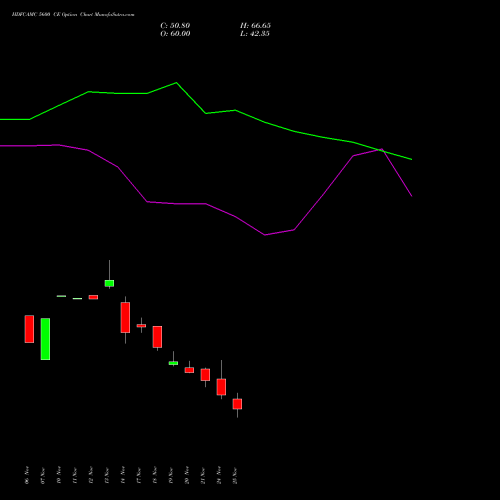This screenshot has height=500, width=500.
Task: Click the thin green dash candle for 10 Nov
Action: (61, 296)
